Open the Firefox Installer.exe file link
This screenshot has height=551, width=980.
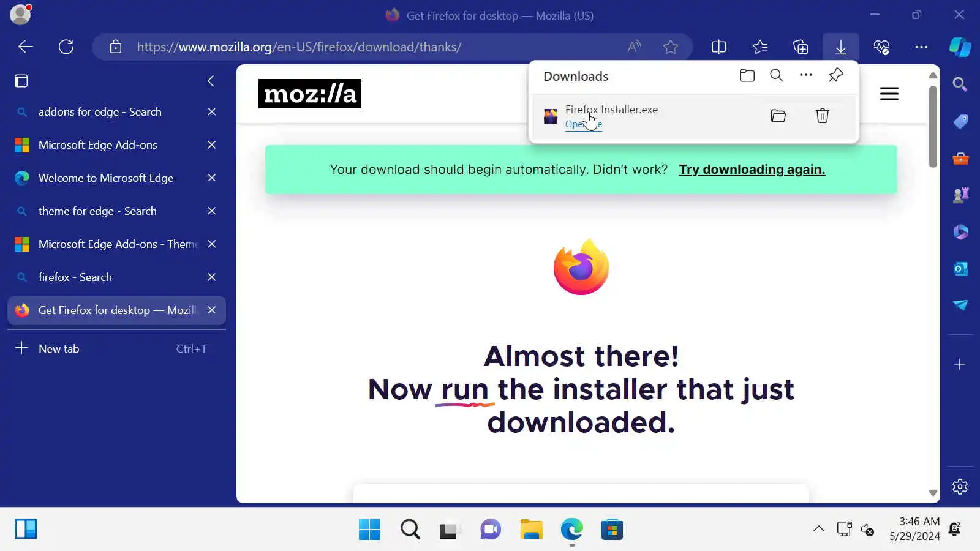pos(584,124)
